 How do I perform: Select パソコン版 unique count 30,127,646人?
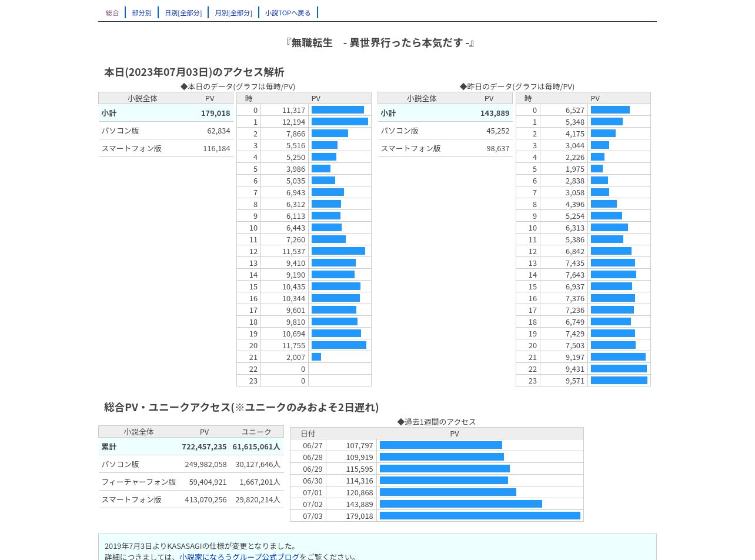(x=258, y=464)
